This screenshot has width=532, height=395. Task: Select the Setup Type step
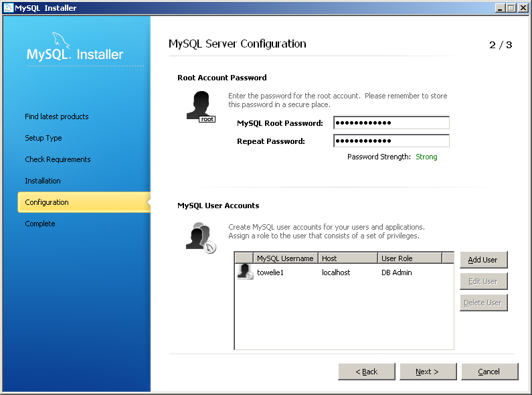pyautogui.click(x=43, y=138)
